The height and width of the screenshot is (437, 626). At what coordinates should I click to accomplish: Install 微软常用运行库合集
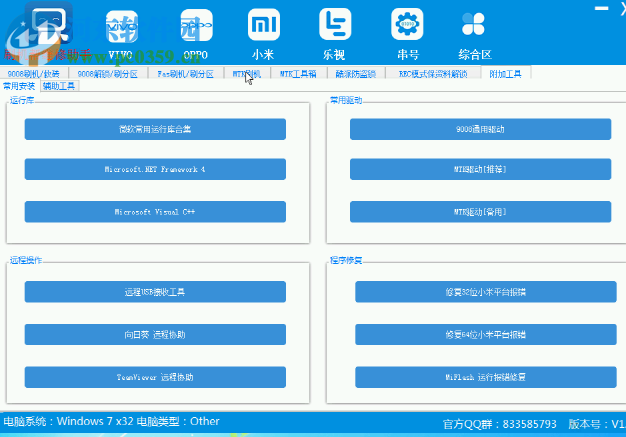click(155, 129)
